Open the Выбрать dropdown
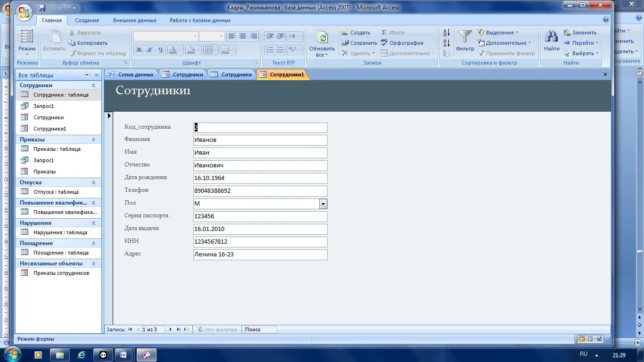The height and width of the screenshot is (362, 644). coord(581,53)
